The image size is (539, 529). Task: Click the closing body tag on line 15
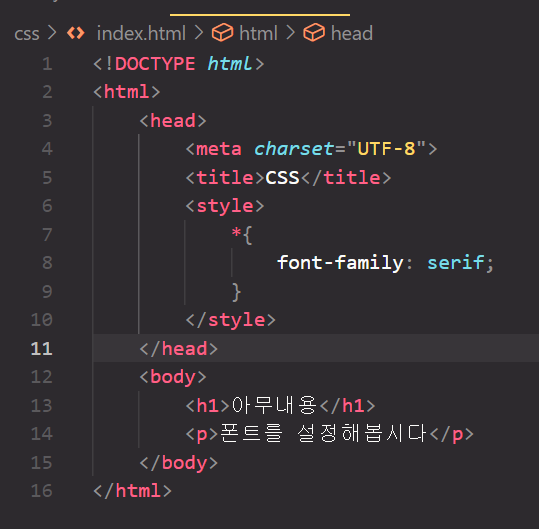[178, 463]
